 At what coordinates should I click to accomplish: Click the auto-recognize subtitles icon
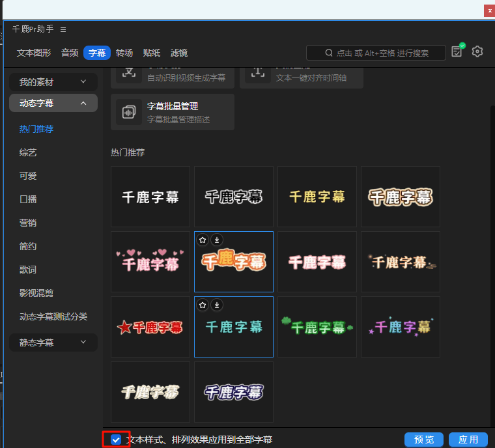(x=129, y=74)
